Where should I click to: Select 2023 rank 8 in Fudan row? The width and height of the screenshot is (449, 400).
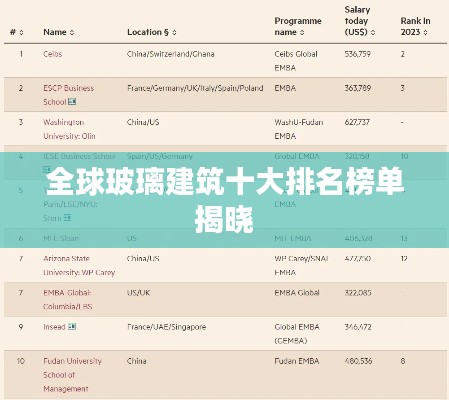pyautogui.click(x=403, y=361)
